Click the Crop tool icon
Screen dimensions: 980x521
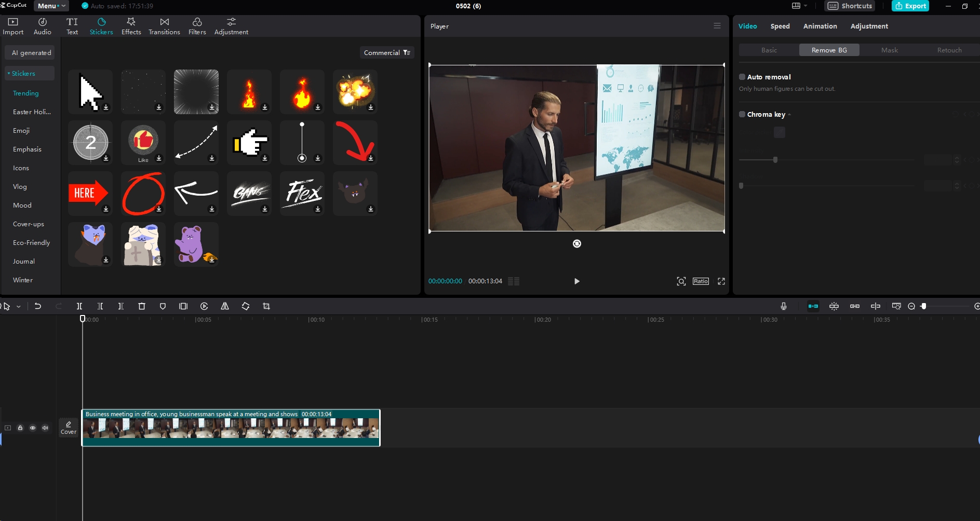click(266, 306)
